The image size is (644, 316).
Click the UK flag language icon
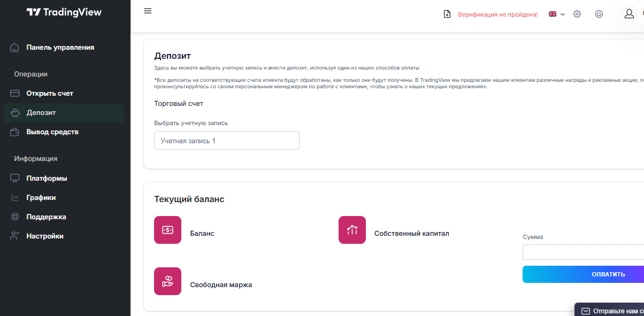click(553, 14)
